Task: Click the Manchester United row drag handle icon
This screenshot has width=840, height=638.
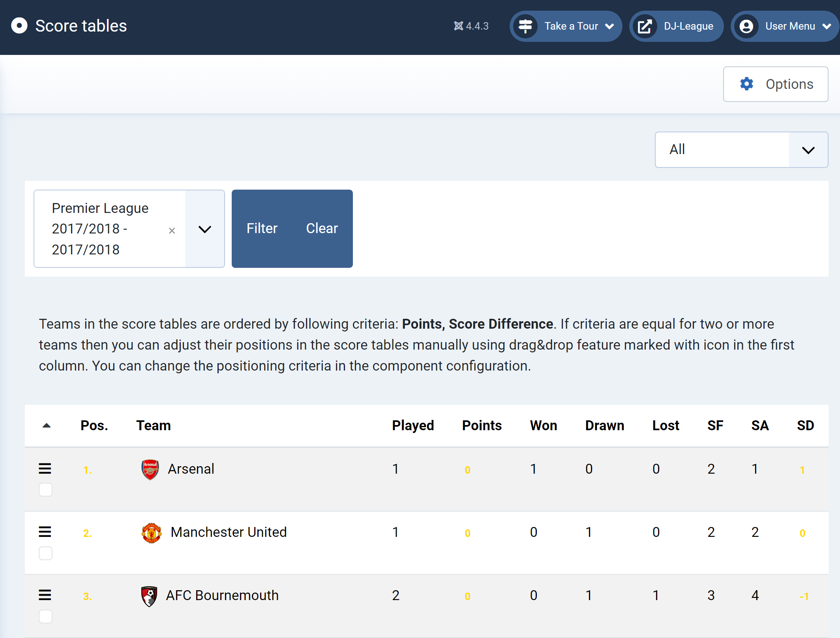Action: coord(45,532)
